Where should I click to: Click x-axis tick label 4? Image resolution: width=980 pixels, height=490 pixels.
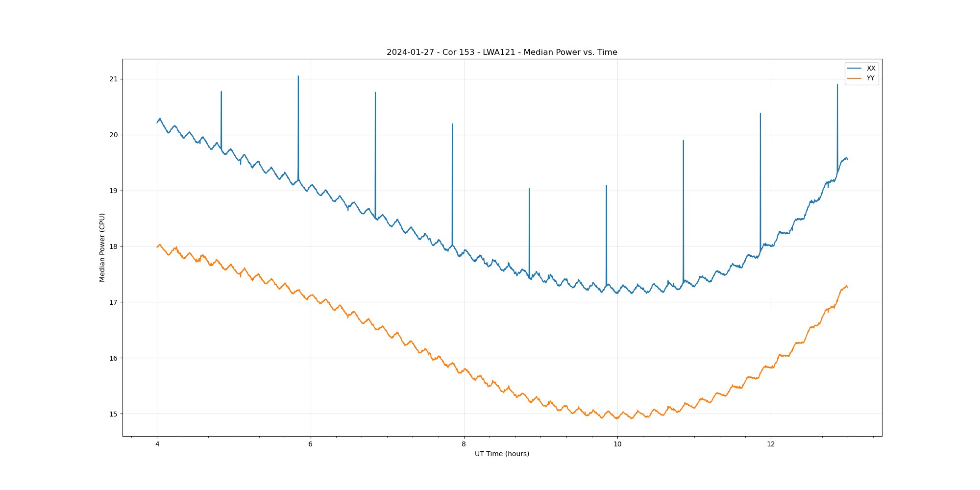click(x=157, y=444)
